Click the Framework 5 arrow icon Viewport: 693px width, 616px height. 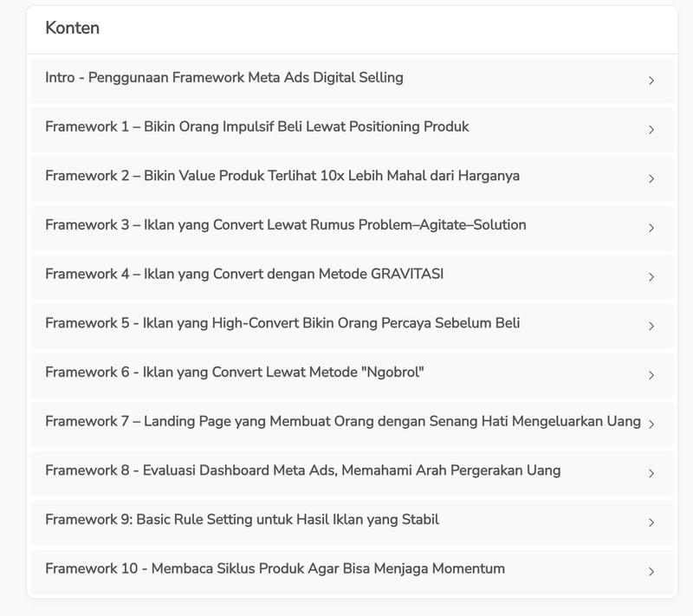(651, 327)
